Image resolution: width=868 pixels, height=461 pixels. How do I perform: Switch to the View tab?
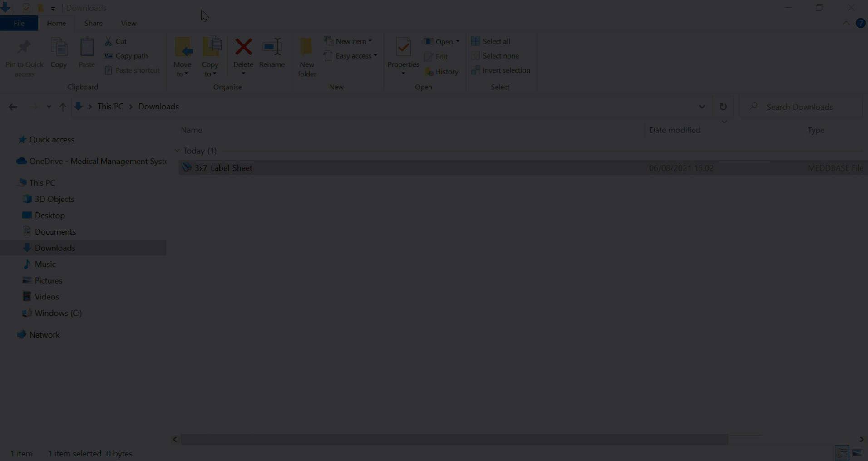[x=128, y=23]
